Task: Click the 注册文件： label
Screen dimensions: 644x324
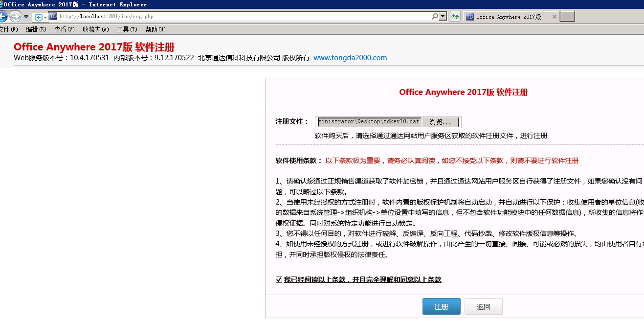Action: pyautogui.click(x=292, y=121)
